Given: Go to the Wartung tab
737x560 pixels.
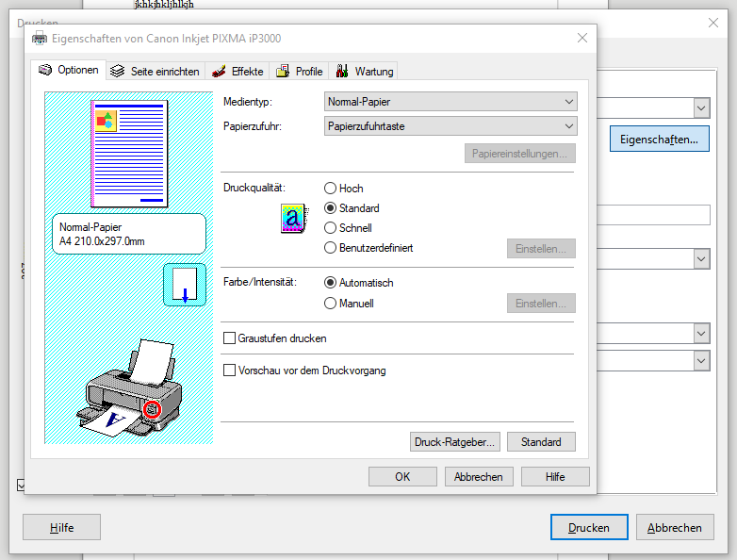Looking at the screenshot, I should pyautogui.click(x=364, y=71).
